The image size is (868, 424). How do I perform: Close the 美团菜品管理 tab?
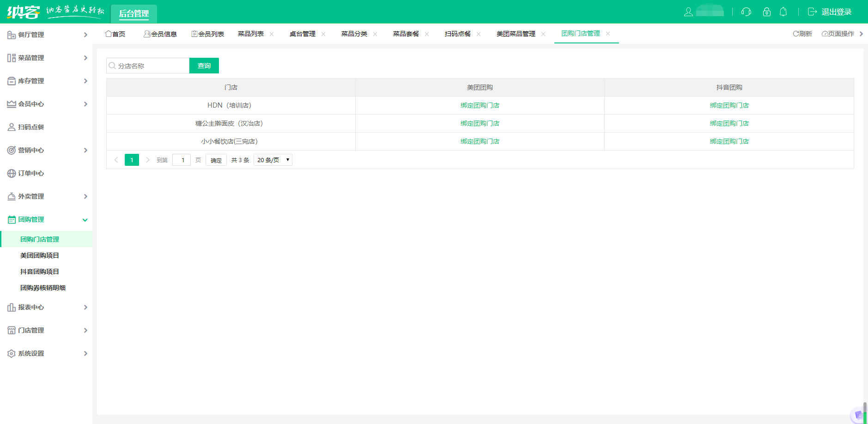[543, 34]
